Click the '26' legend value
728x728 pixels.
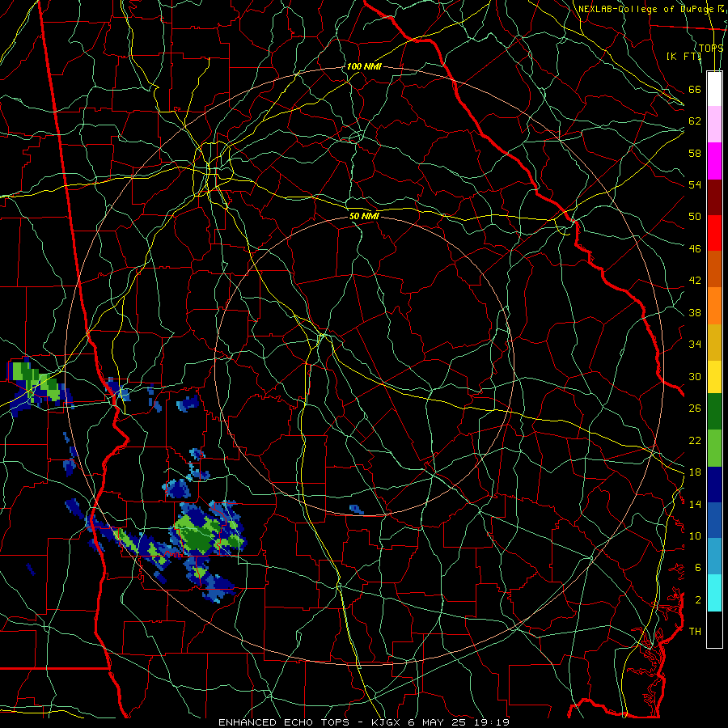point(695,408)
